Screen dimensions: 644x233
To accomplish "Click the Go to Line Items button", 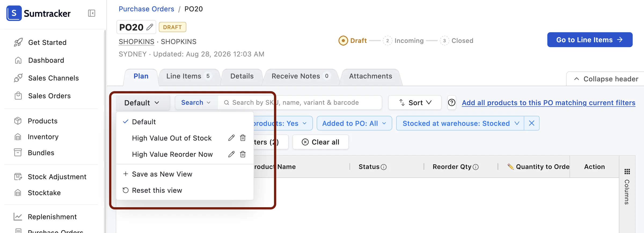I will (x=590, y=40).
